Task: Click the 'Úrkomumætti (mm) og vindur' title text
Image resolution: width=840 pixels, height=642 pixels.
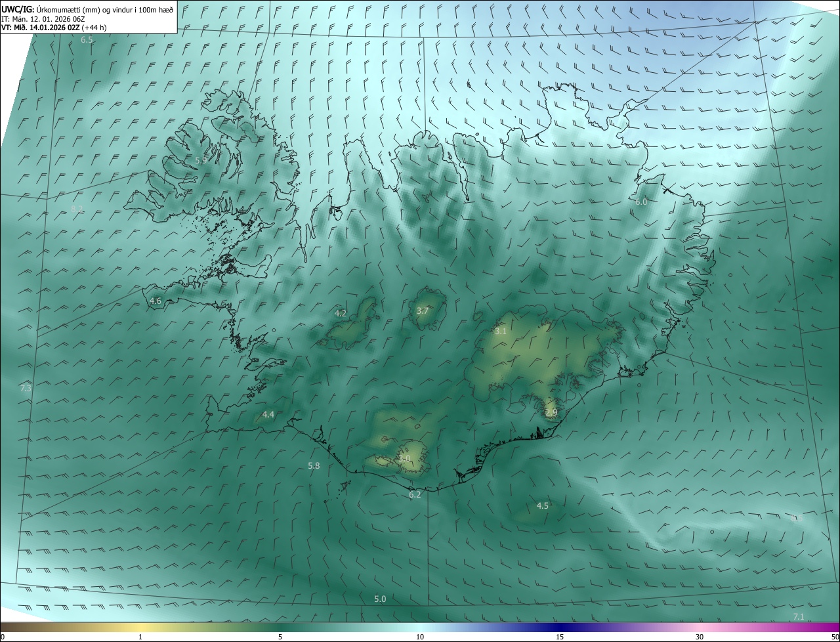Action: coord(83,9)
